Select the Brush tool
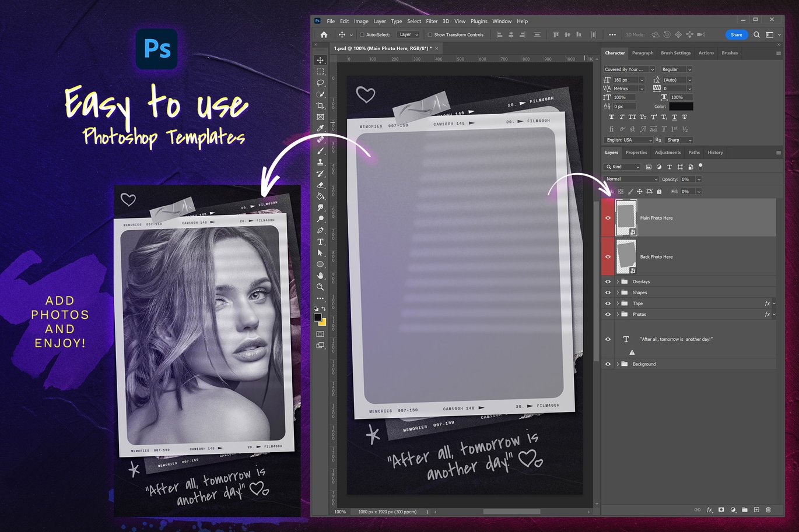This screenshot has width=799, height=532. (320, 151)
